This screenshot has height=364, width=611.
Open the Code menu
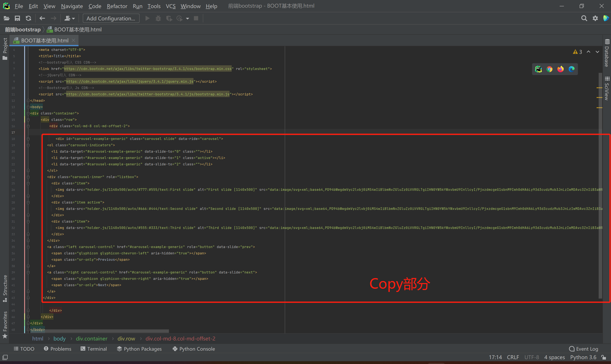[x=95, y=6]
